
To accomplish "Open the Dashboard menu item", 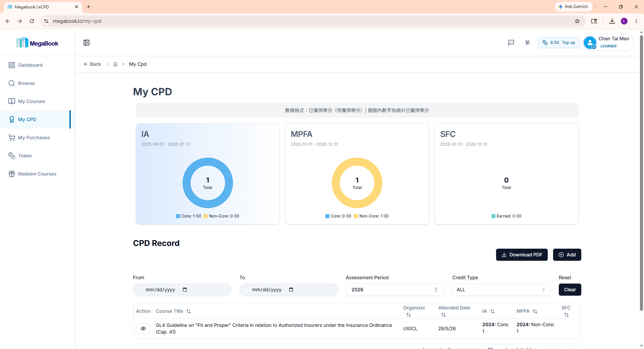I will (x=30, y=65).
